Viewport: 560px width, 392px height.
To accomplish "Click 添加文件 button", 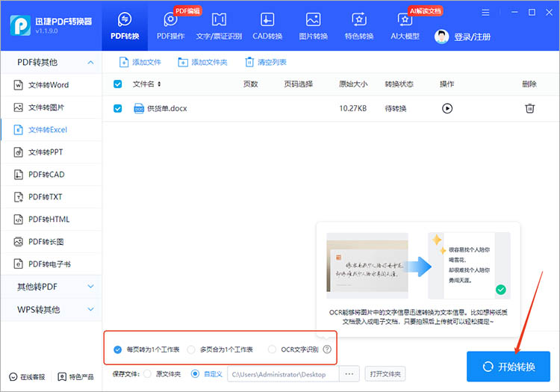I will 140,62.
